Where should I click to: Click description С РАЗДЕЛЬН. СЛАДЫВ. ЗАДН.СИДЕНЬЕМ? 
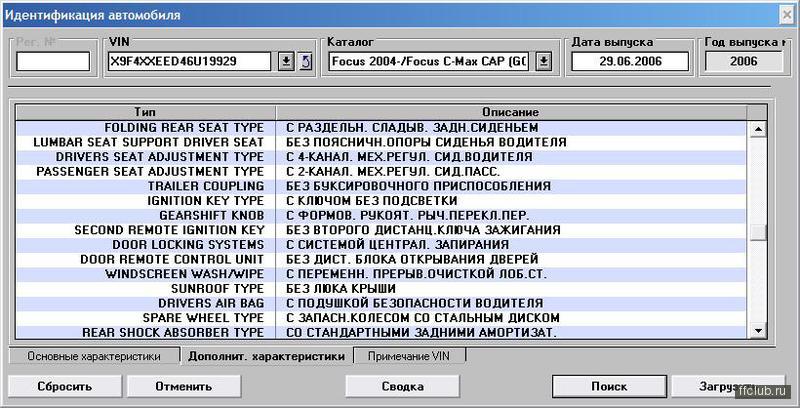[412, 128]
